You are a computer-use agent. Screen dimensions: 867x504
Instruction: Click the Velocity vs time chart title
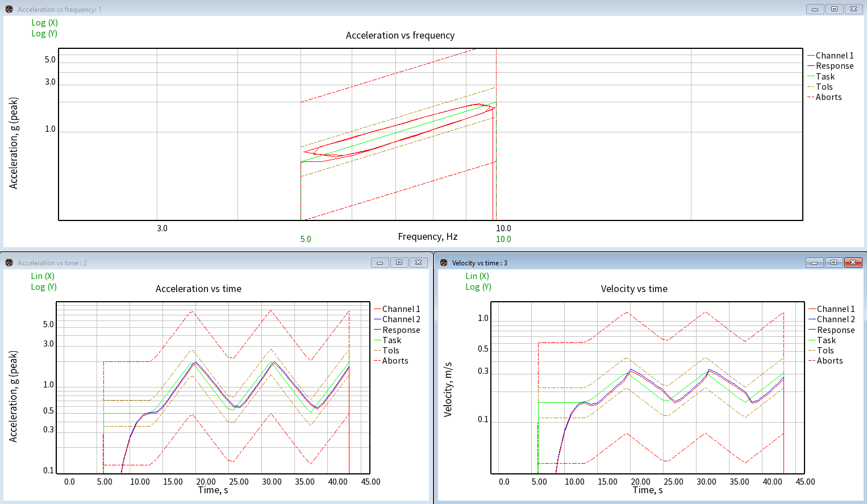(x=634, y=289)
